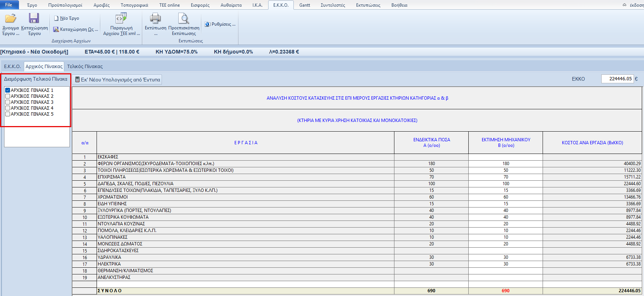
Task: Click the Καταχώρηση Ως save-as icon
Action: [x=56, y=29]
